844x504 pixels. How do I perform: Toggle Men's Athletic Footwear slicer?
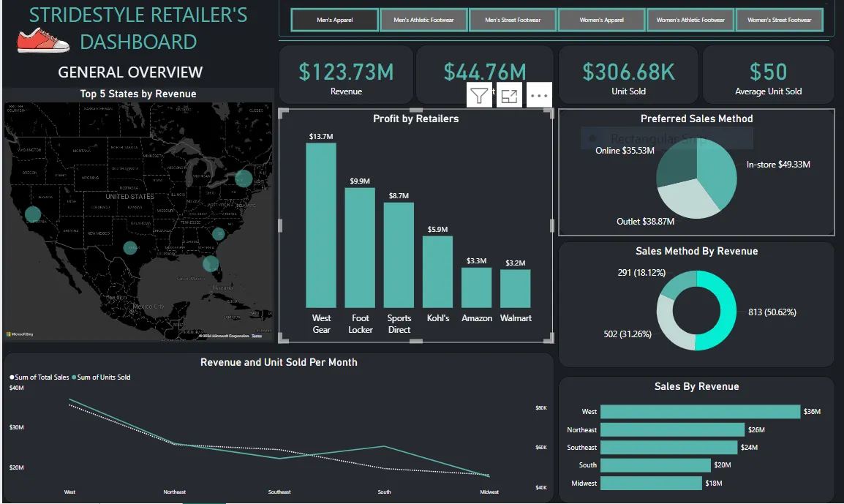(x=423, y=20)
